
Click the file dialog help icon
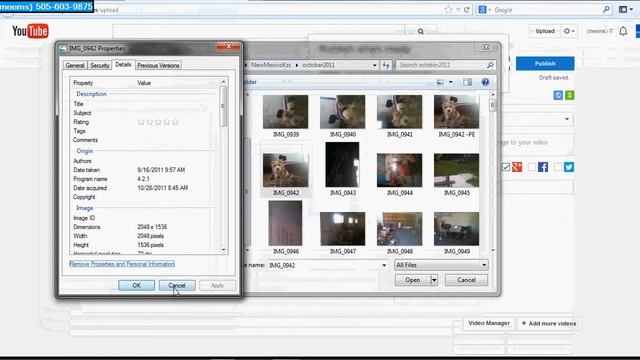[485, 82]
